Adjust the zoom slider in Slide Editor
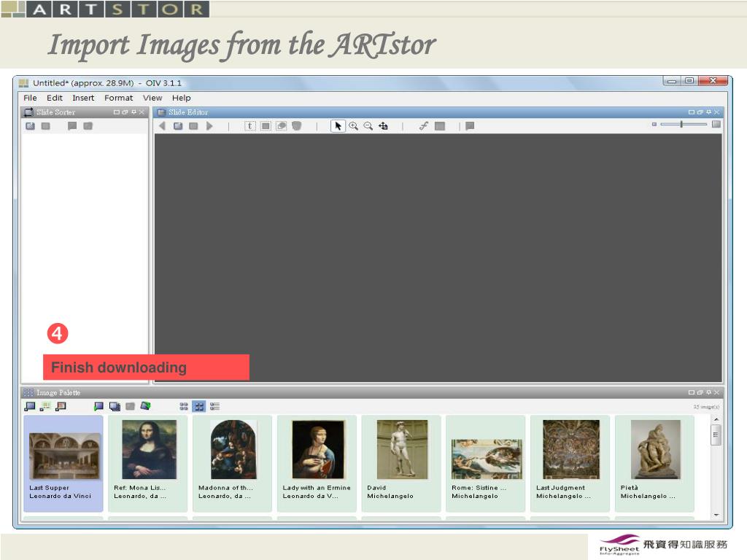 682,124
